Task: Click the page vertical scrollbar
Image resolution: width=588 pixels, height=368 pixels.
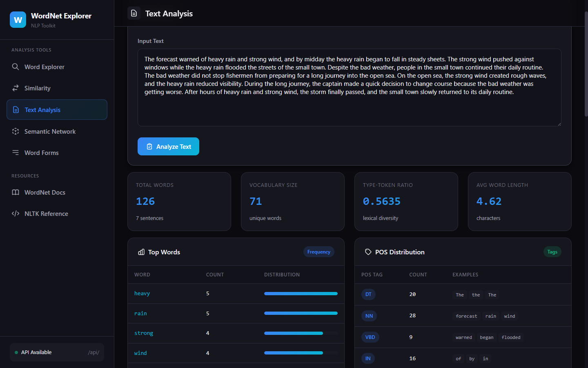Action: point(586,63)
